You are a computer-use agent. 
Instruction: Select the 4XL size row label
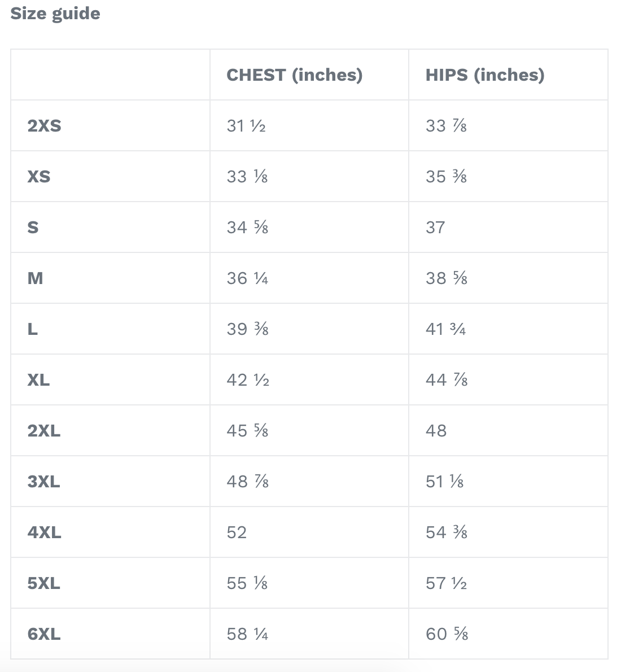pos(44,532)
